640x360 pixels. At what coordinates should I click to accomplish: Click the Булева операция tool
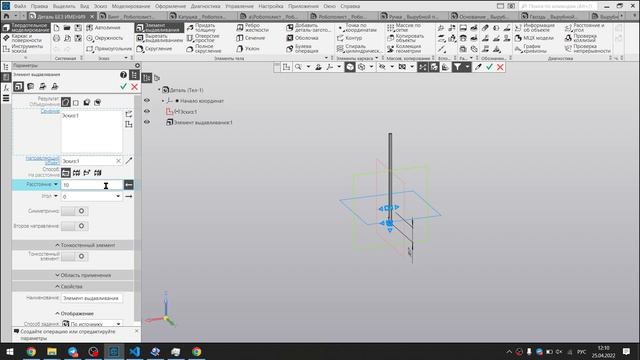click(x=302, y=49)
